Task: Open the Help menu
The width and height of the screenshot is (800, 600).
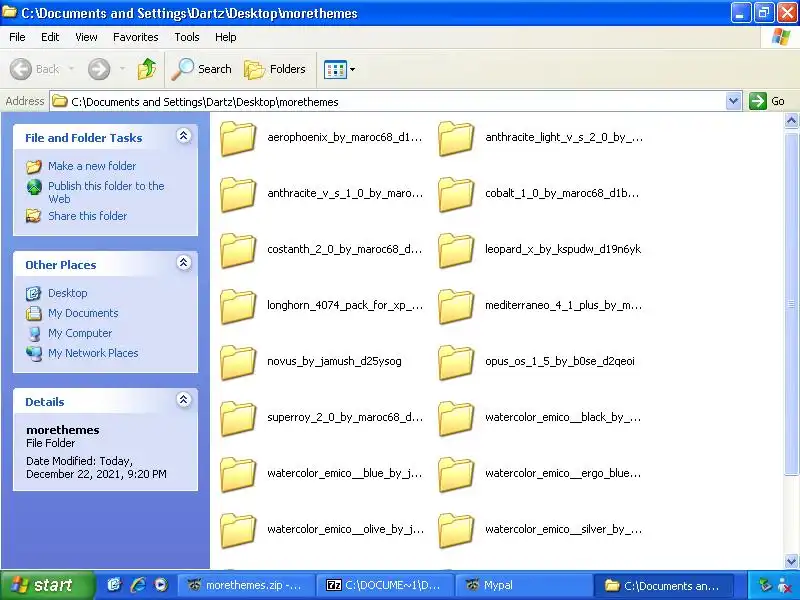Action: (x=226, y=37)
